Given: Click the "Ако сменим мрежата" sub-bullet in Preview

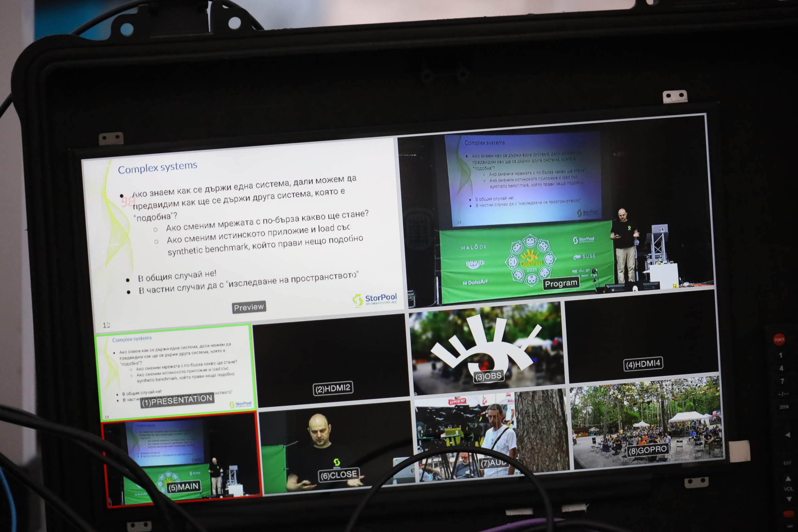Looking at the screenshot, I should [x=267, y=220].
